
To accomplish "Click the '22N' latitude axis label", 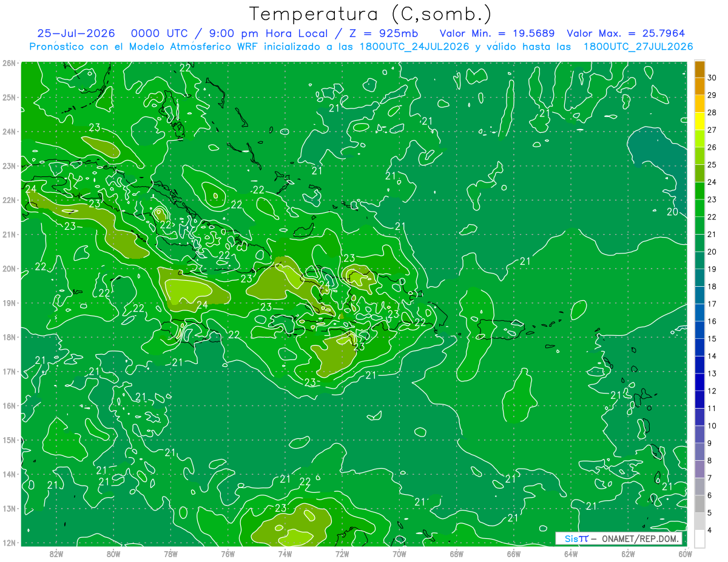I will coord(8,200).
